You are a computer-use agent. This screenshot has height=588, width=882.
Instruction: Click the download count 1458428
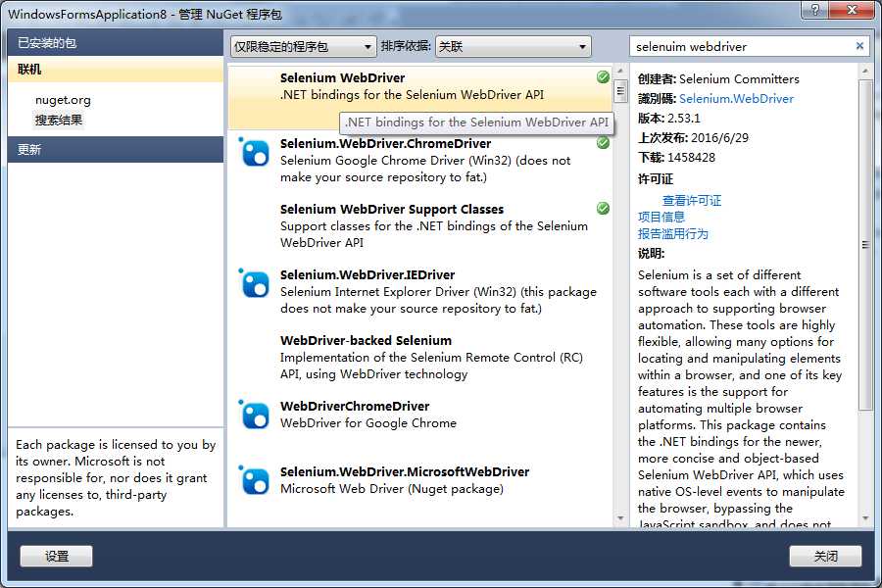(691, 158)
